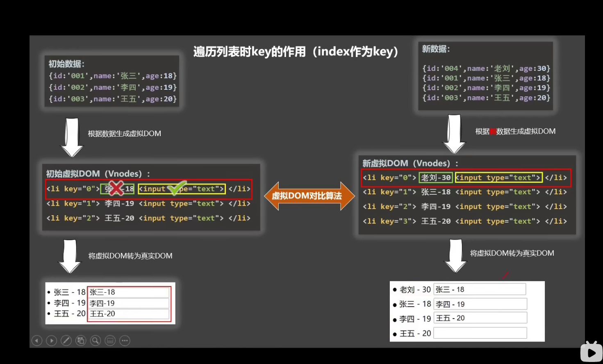Click id:'002' 李四 line under 新数据
This screenshot has width=603, height=364.
click(x=486, y=88)
